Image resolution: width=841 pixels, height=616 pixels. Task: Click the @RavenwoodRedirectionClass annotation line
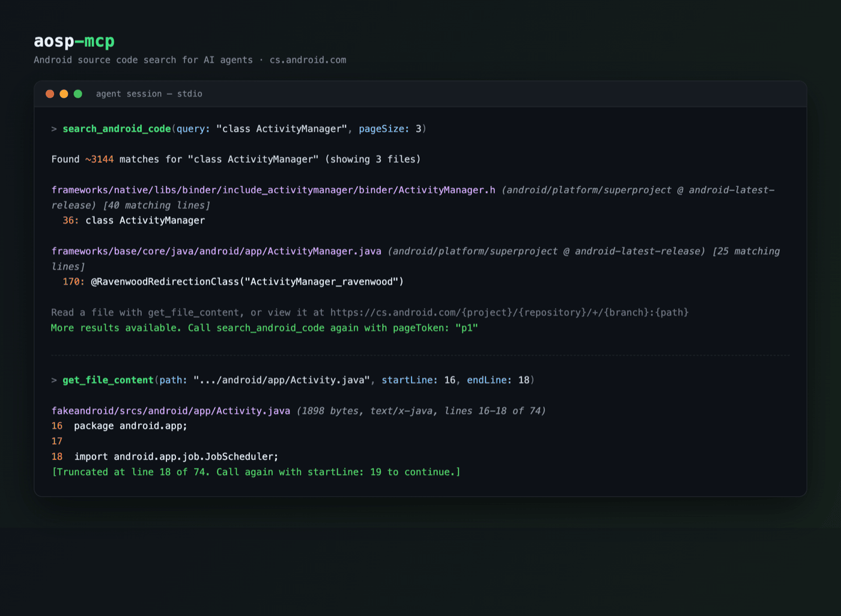tap(247, 282)
